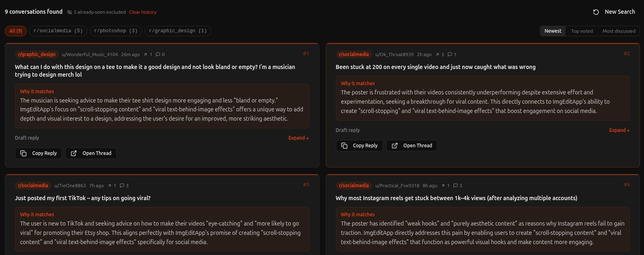This screenshot has height=255, width=644.
Task: Click external link icon in card #2 Open Thread
Action: click(395, 146)
